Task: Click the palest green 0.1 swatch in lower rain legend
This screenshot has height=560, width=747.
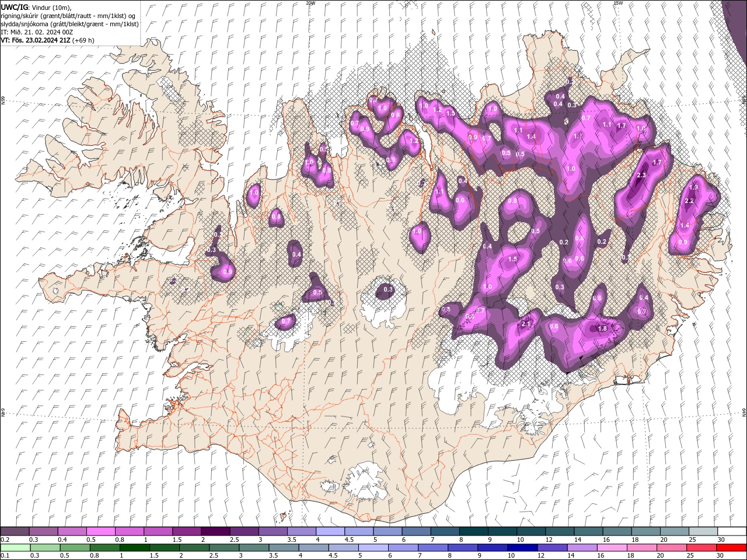Action: click(x=15, y=548)
